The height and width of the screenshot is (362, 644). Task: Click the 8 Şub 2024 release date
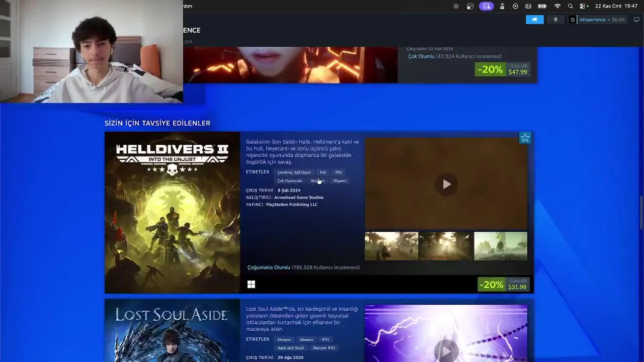coord(289,191)
